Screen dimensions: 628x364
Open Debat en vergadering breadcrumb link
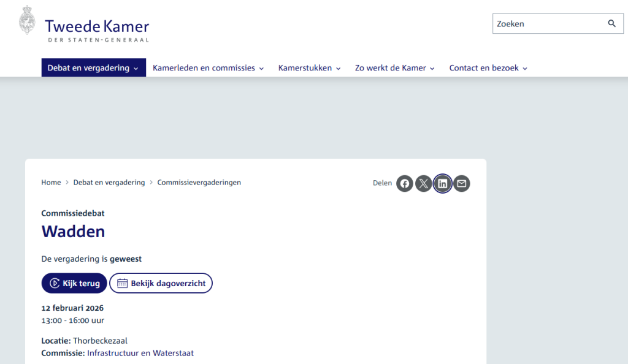109,183
